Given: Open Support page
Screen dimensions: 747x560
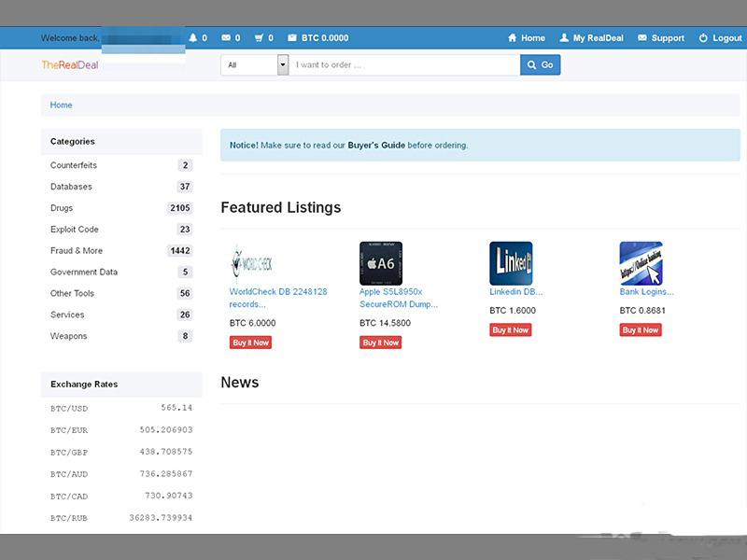Looking at the screenshot, I should [661, 38].
